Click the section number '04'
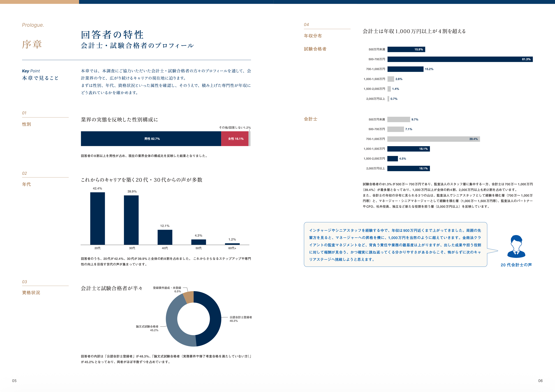The height and width of the screenshot is (392, 555). click(307, 25)
